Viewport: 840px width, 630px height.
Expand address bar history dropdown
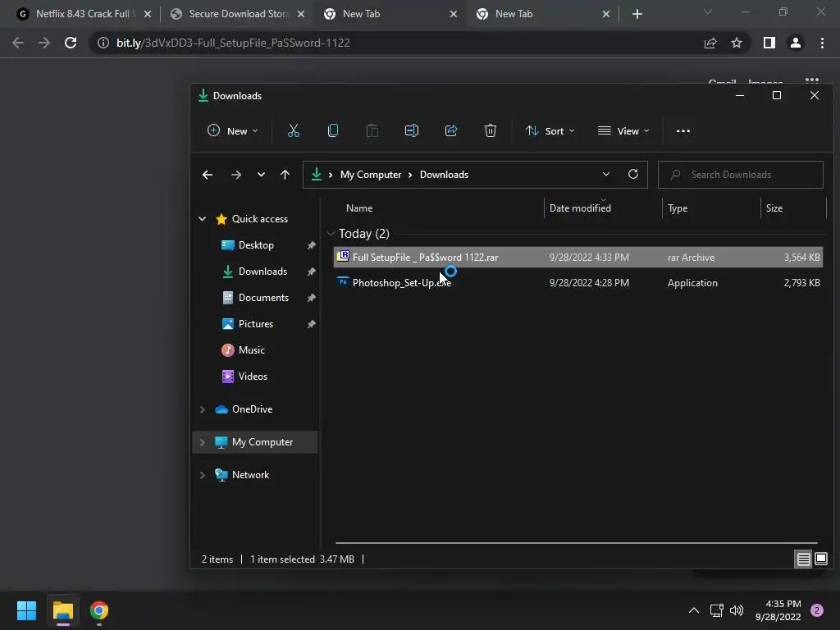[606, 174]
